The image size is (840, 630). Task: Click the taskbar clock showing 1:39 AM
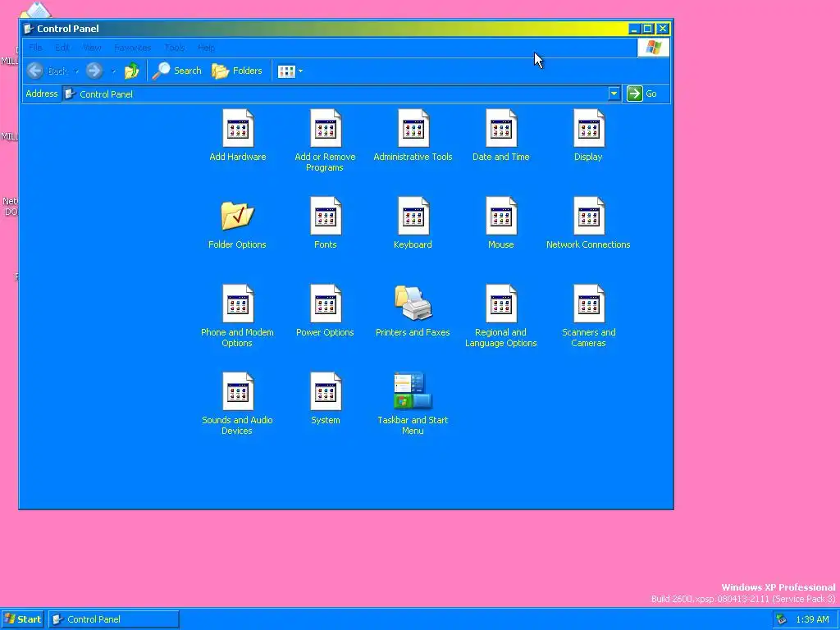[x=812, y=619]
